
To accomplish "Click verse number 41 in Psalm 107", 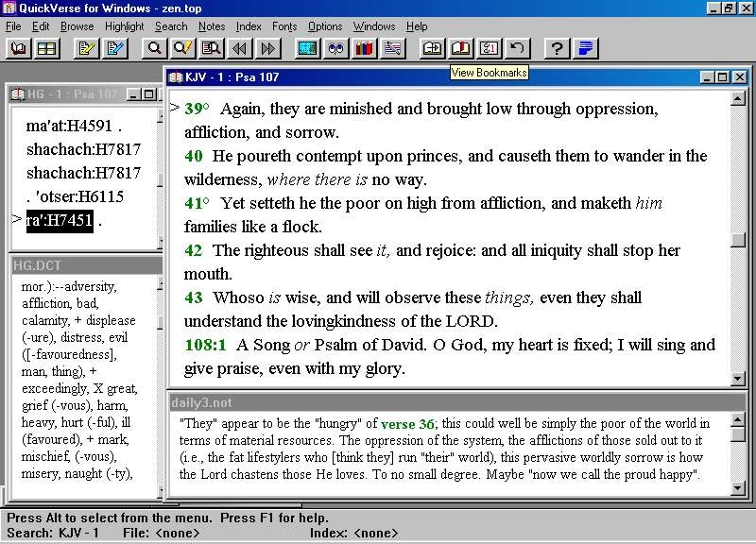I will tap(194, 203).
